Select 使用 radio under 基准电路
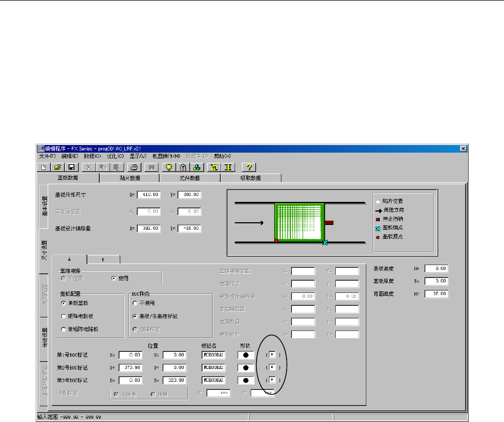The height and width of the screenshot is (422, 504). click(119, 278)
